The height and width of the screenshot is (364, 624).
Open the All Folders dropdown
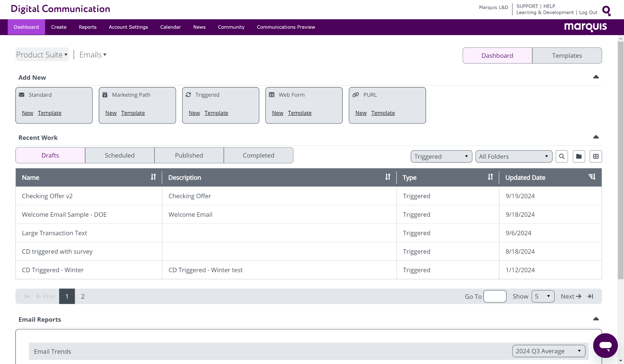(514, 156)
